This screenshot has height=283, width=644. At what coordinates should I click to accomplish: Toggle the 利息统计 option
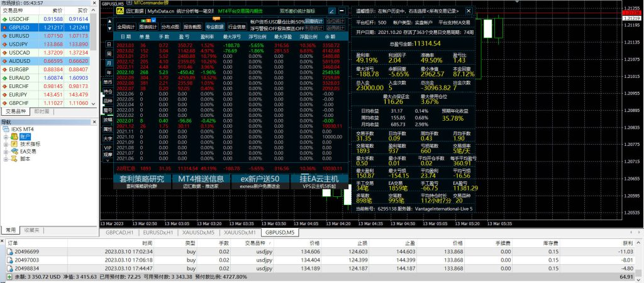(x=314, y=28)
